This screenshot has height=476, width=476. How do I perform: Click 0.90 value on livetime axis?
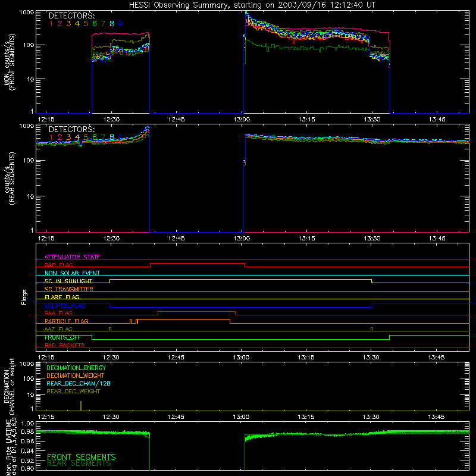(27, 468)
